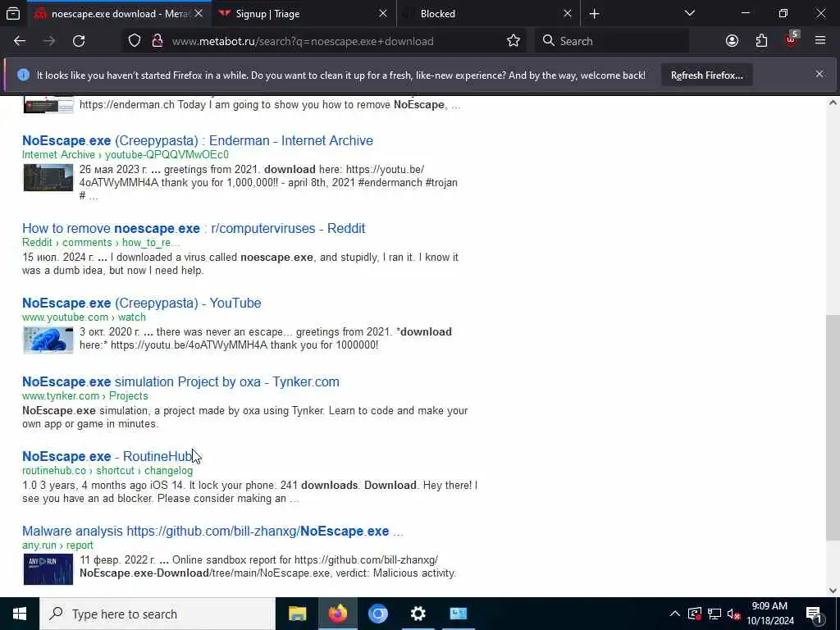840x630 pixels.
Task: Open Malware analysis any.run result
Action: point(212,531)
